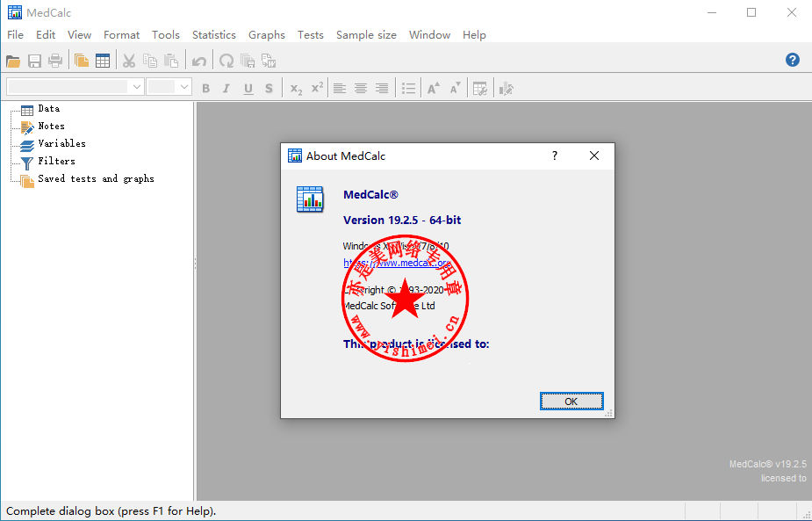Screen dimensions: 812x521
Task: Open the Format menu
Action: click(121, 35)
